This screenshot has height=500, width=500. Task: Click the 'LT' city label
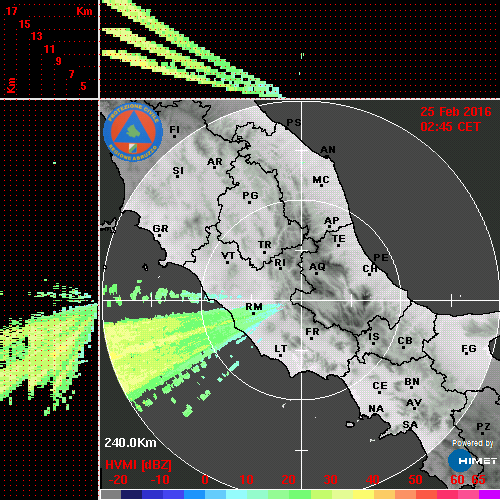[x=281, y=349]
